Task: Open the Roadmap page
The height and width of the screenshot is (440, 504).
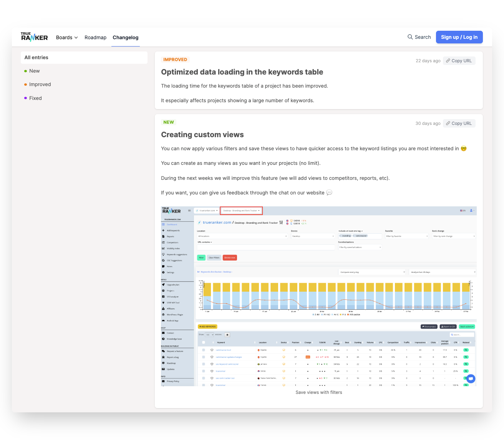Action: [95, 37]
